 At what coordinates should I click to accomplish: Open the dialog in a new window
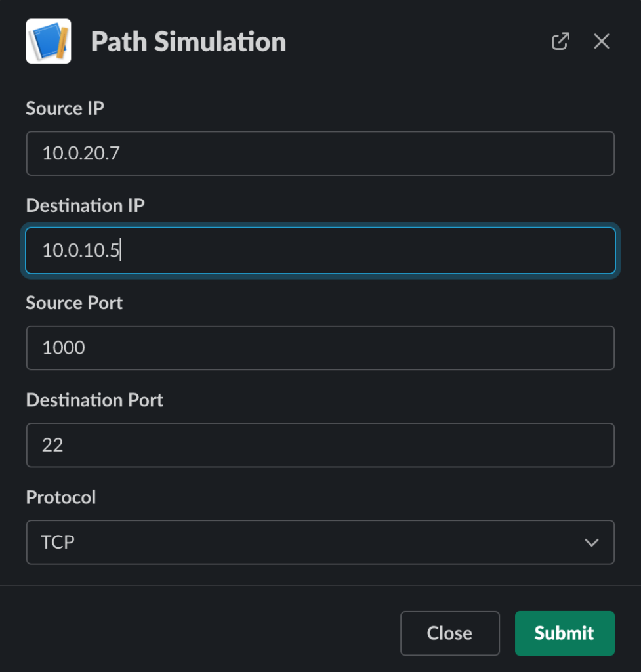[x=560, y=41]
